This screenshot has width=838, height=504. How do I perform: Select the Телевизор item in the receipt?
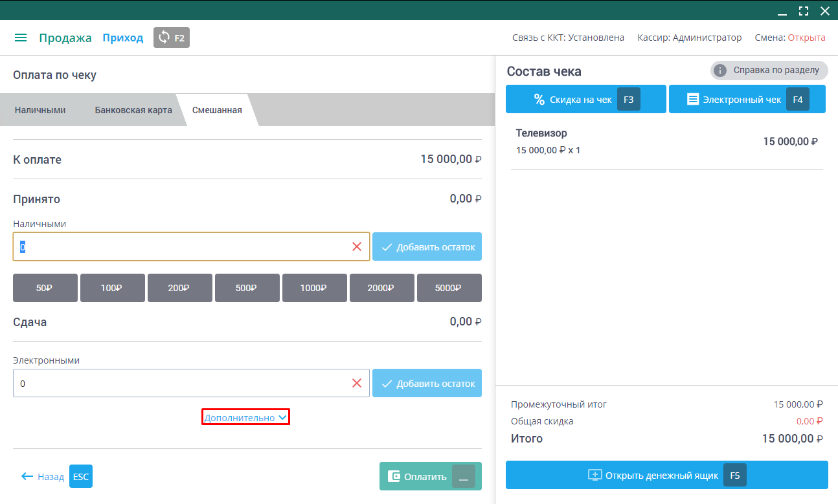pyautogui.click(x=667, y=142)
